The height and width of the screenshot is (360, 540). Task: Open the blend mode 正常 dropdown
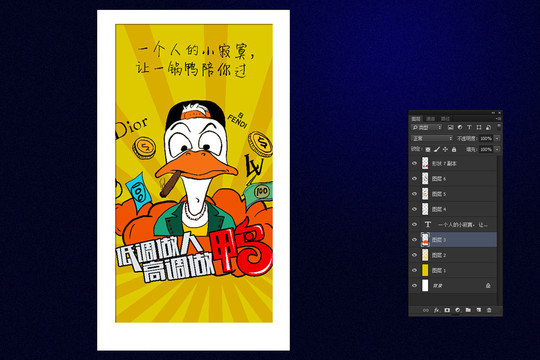pos(432,138)
